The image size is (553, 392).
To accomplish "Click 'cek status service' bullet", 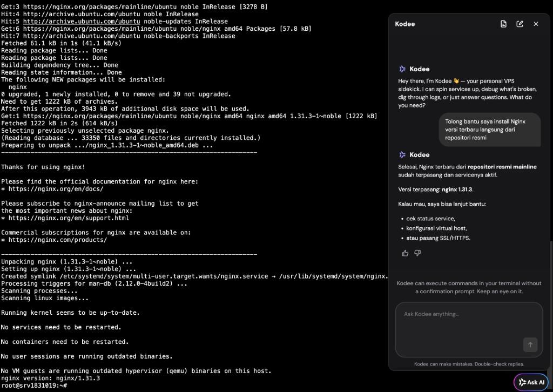I will (430, 219).
